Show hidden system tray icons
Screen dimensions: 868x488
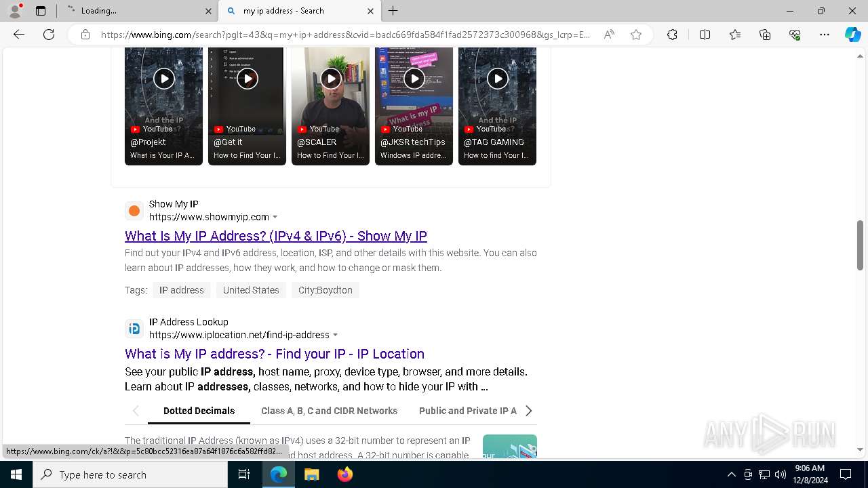tap(731, 474)
